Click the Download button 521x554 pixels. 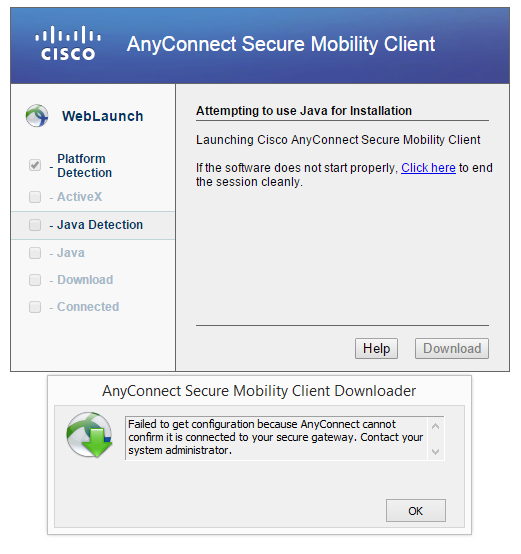click(x=452, y=348)
